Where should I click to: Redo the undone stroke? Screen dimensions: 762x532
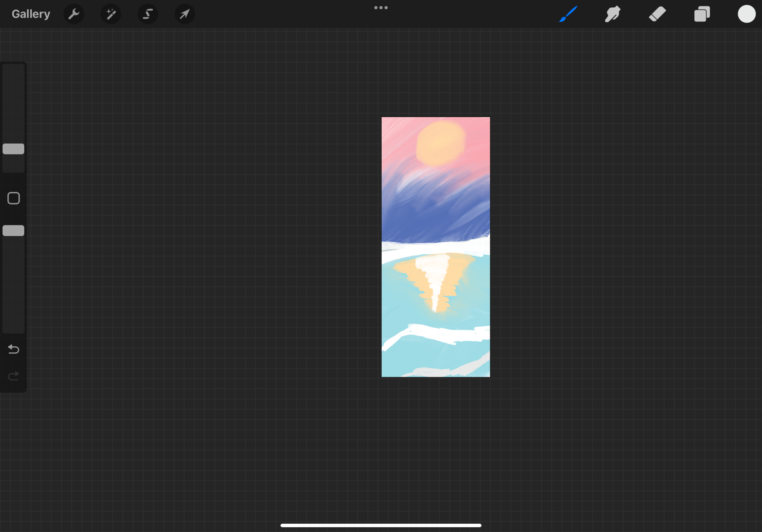click(13, 375)
